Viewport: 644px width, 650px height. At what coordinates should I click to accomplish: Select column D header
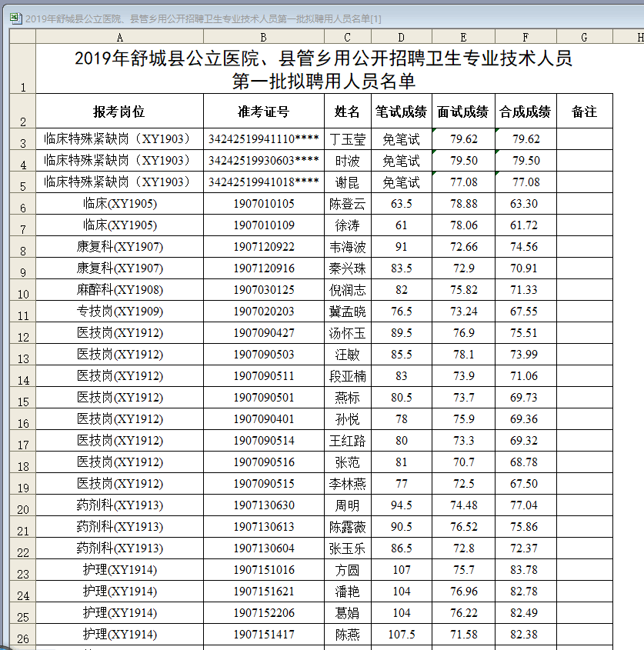pos(402,38)
